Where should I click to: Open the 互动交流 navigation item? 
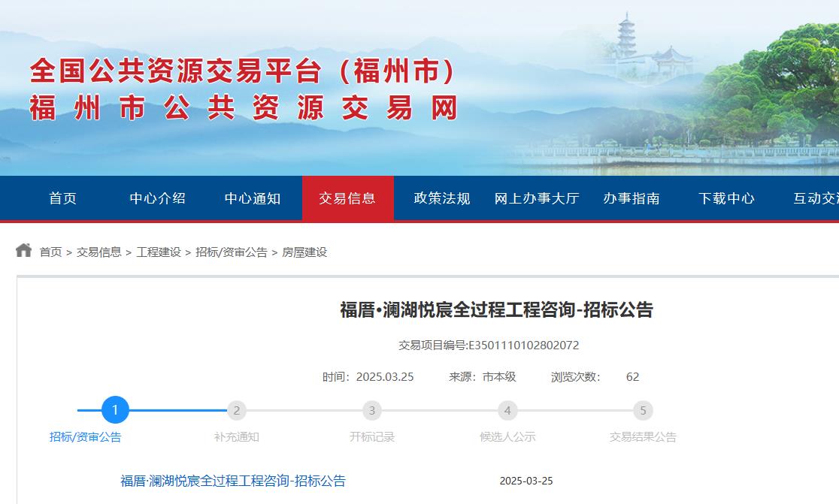(816, 198)
